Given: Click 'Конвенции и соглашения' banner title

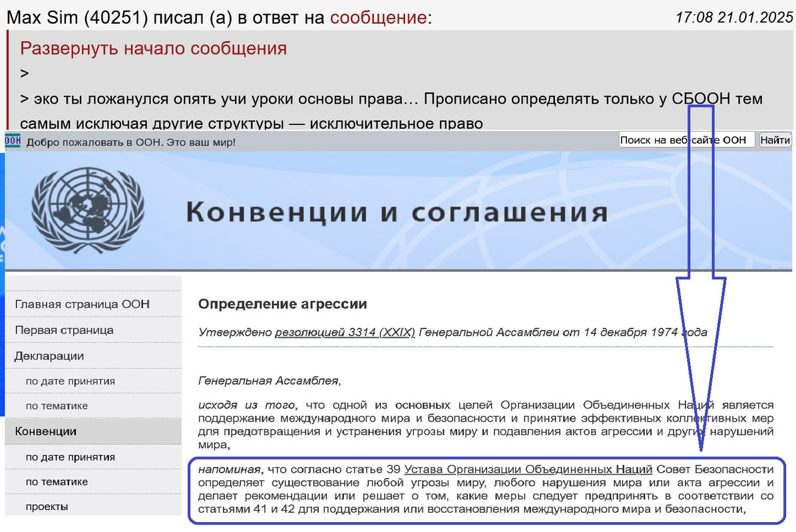Looking at the screenshot, I should 397,212.
